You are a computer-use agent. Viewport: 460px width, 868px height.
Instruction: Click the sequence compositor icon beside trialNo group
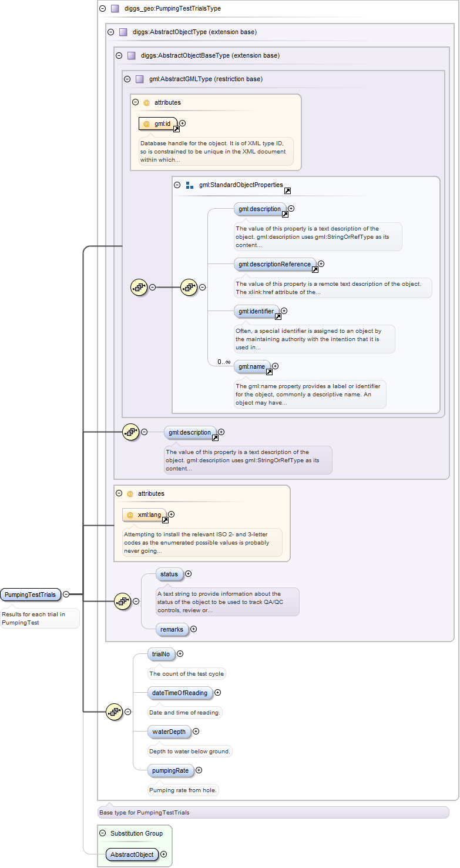pyautogui.click(x=114, y=712)
